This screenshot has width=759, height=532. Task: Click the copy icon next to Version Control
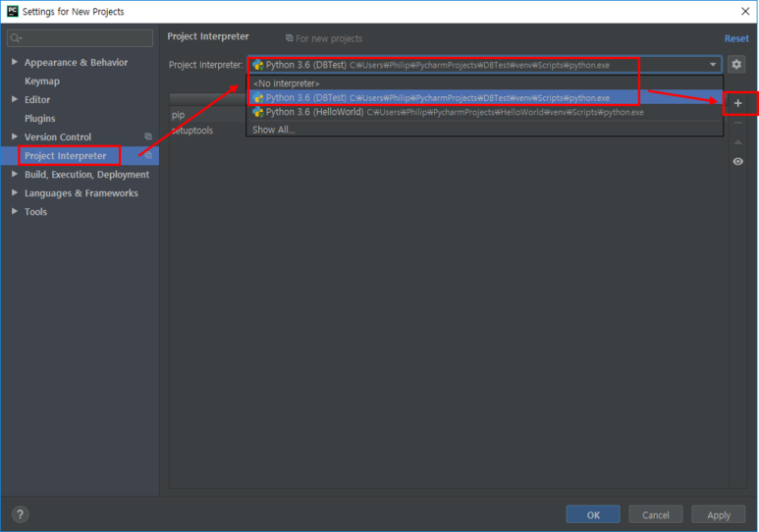coord(148,136)
